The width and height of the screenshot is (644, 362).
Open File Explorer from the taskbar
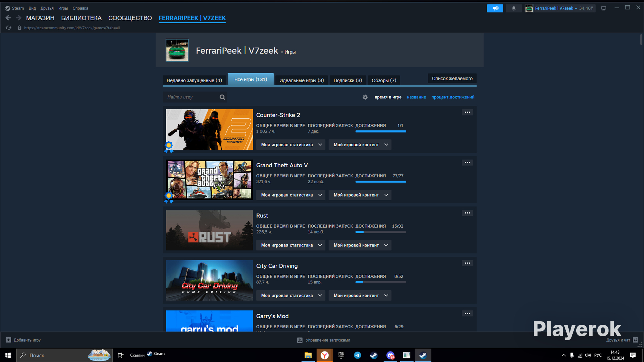click(308, 355)
